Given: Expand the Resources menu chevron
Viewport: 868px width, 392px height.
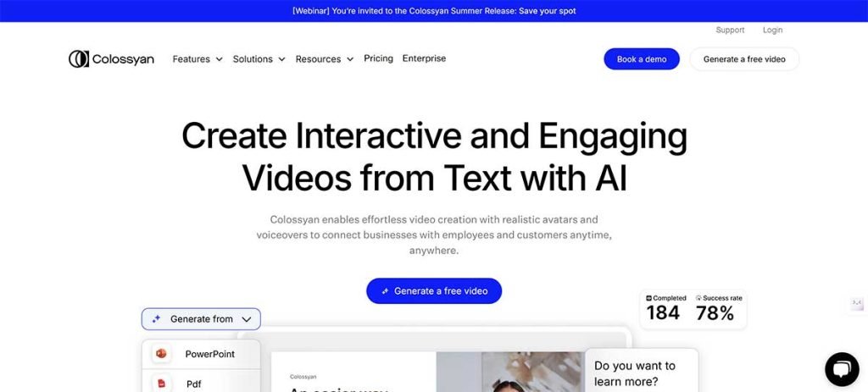Looking at the screenshot, I should pos(350,59).
